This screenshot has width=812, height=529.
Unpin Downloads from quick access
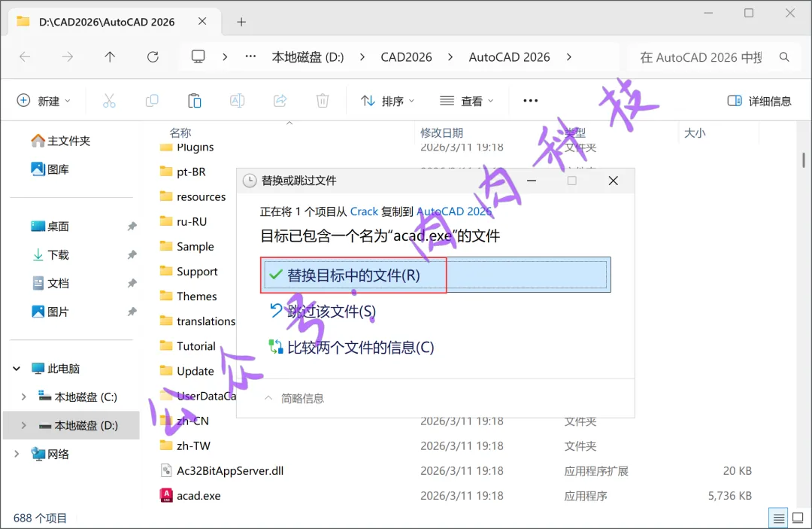click(x=132, y=255)
